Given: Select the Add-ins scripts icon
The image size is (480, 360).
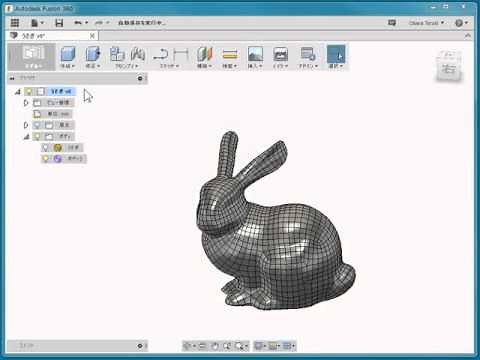Looking at the screenshot, I should coord(308,54).
